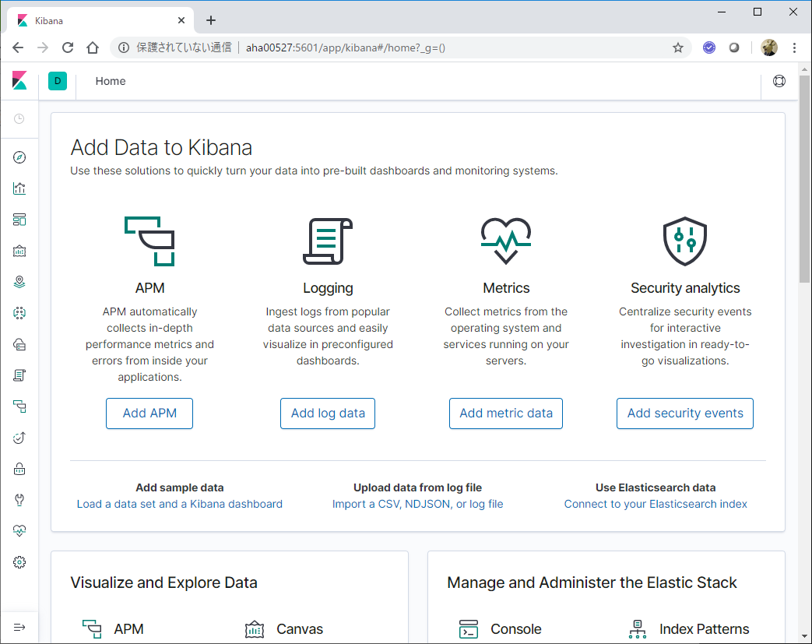This screenshot has width=812, height=644.
Task: Open Canvas icon in sidebar
Action: (x=19, y=252)
